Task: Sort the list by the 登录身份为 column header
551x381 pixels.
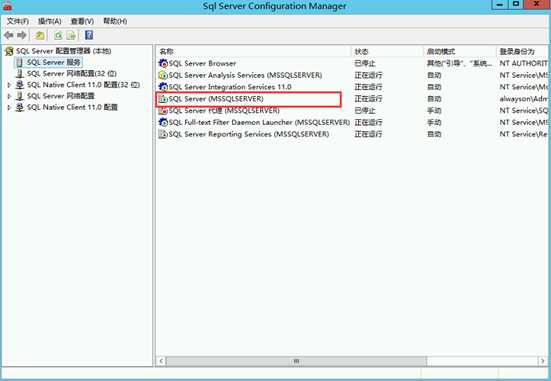Action: 523,52
